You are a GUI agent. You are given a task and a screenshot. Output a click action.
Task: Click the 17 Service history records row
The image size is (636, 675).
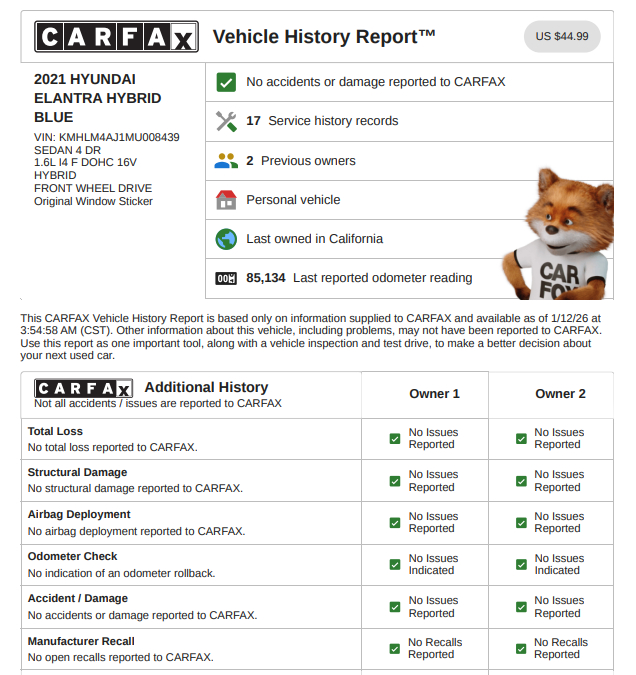[x=322, y=121]
